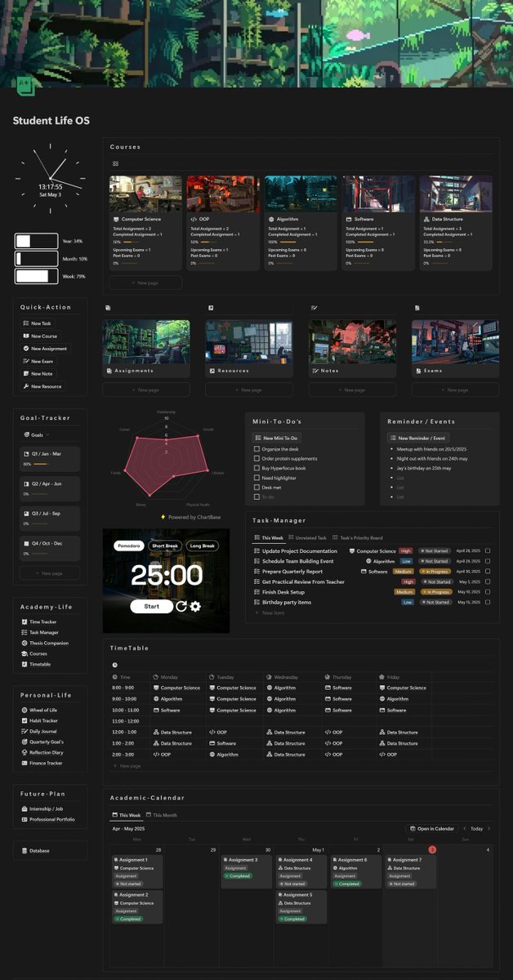
Task: Open Thesis Companion in Academy-Life
Action: point(43,643)
